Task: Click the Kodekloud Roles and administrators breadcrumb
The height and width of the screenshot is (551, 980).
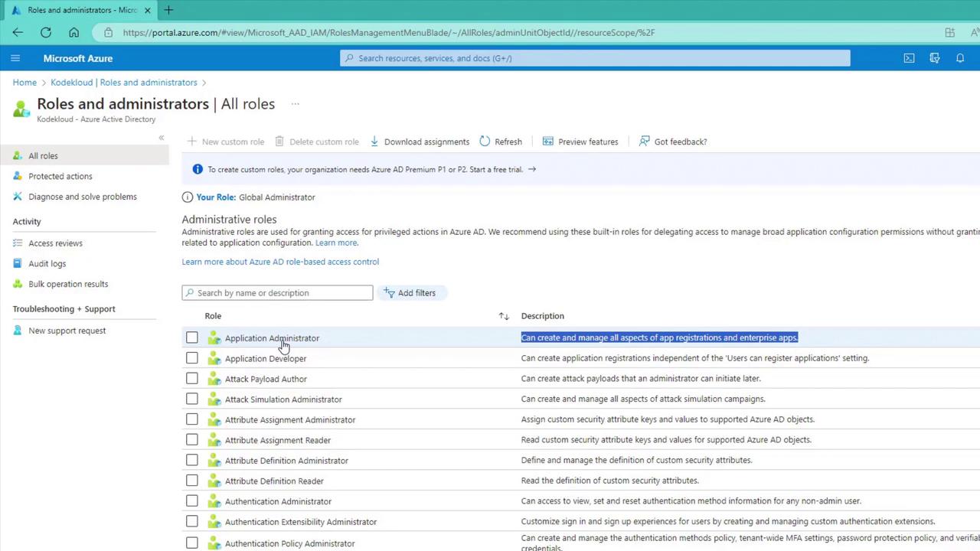Action: 124,83
